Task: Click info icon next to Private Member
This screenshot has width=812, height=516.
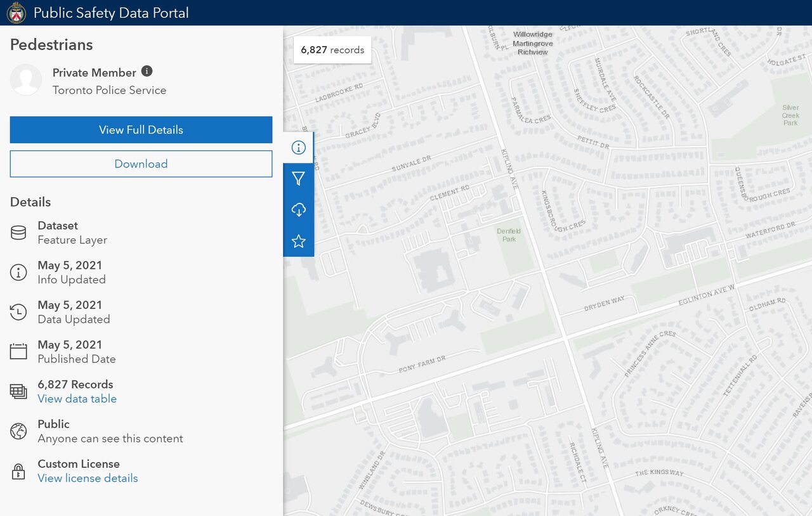Action: (147, 71)
